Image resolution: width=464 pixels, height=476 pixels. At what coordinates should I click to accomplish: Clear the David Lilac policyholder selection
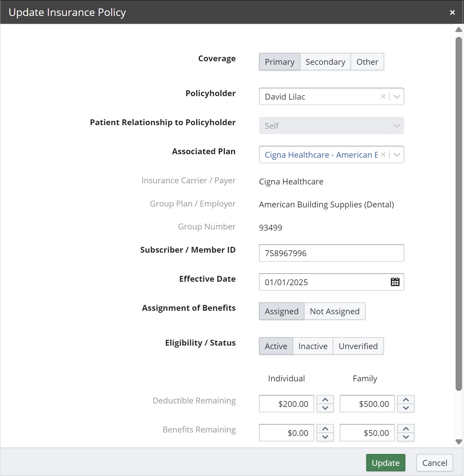click(383, 96)
